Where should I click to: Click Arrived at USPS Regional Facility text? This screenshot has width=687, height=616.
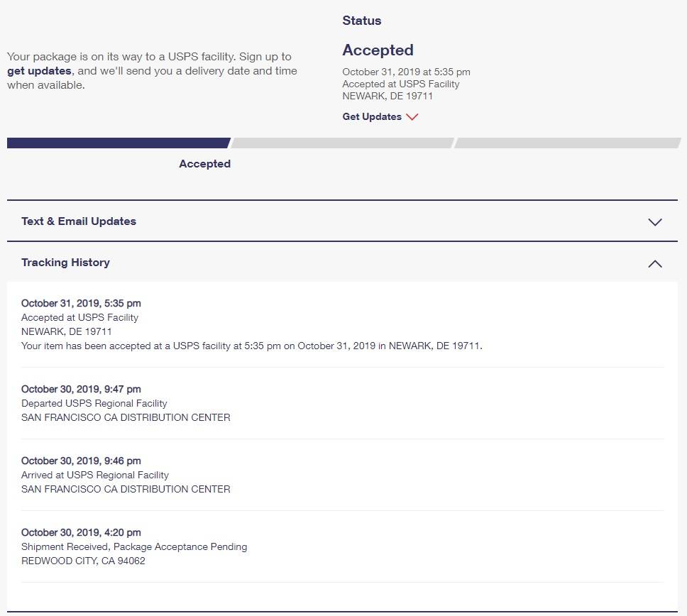[95, 475]
